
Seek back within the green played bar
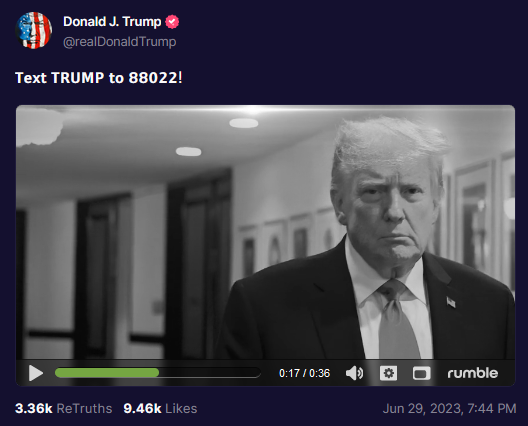(x=107, y=373)
